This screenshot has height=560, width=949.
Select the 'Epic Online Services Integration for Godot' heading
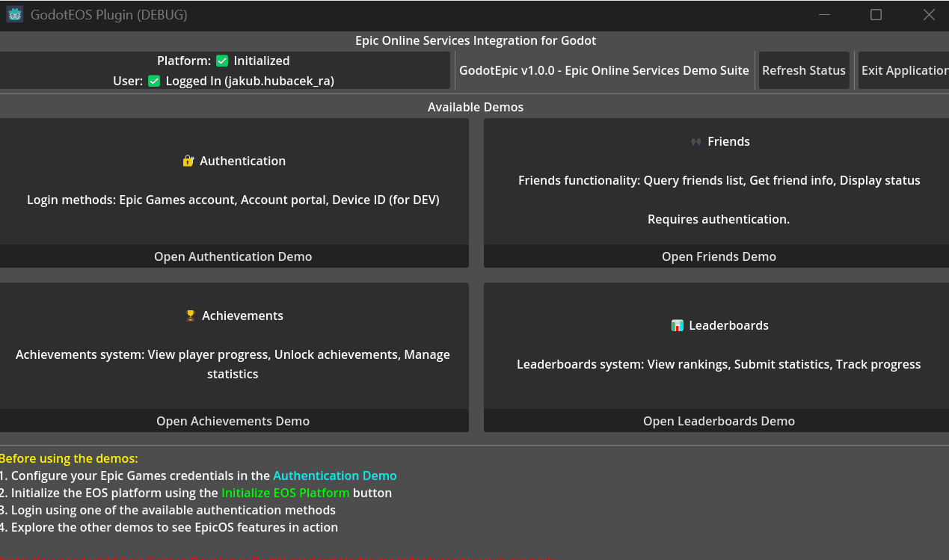476,40
